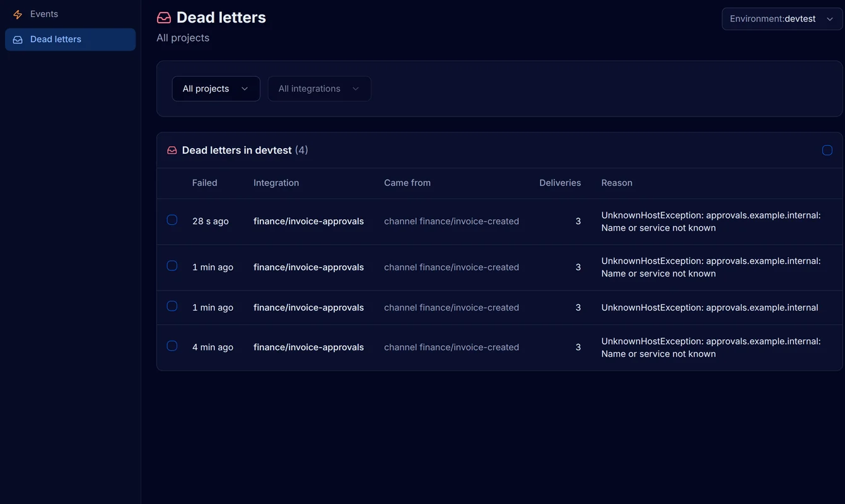The image size is (845, 504).
Task: Click finance/invoice-approvals in the 28 s ago row
Action: click(308, 221)
